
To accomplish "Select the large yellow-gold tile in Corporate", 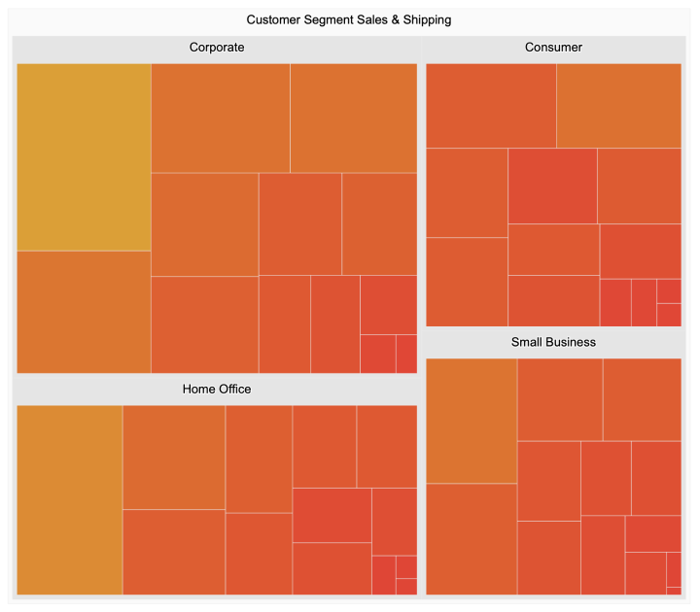I will [x=84, y=156].
